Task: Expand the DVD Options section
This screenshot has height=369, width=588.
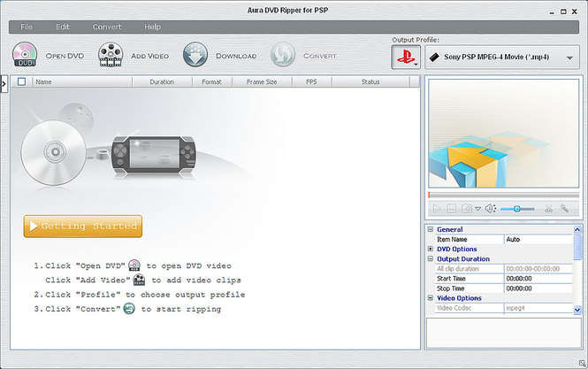Action: 431,249
